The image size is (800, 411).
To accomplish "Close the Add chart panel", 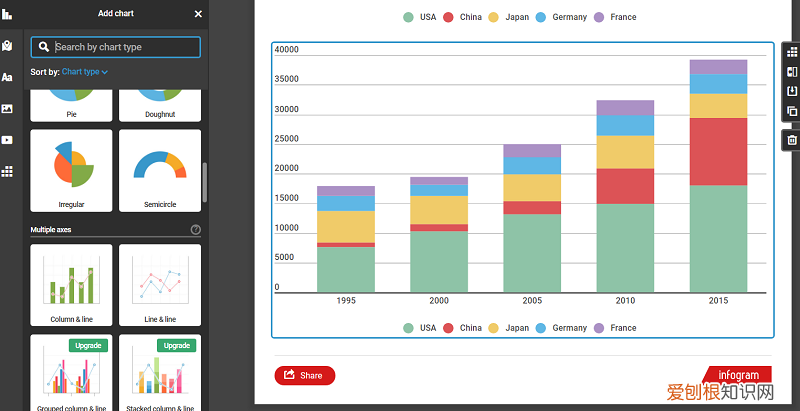I will [x=198, y=14].
